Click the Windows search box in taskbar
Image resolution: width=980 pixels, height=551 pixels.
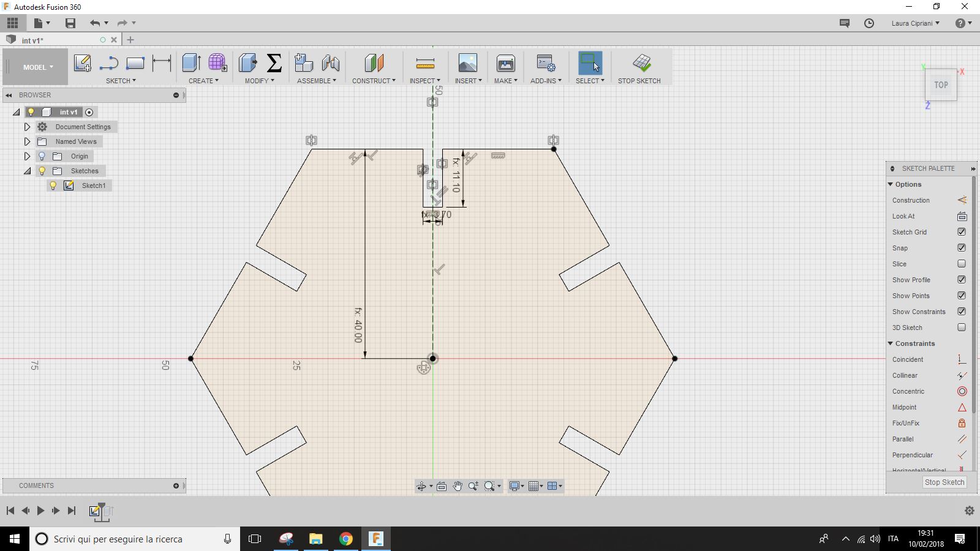tap(134, 539)
